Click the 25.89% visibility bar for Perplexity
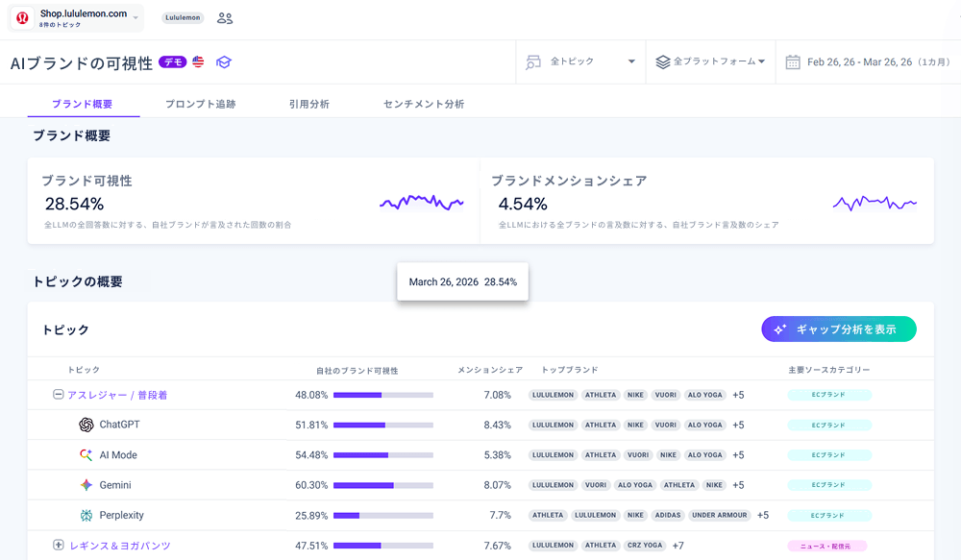Screen dimensions: 961x560 click(383, 516)
